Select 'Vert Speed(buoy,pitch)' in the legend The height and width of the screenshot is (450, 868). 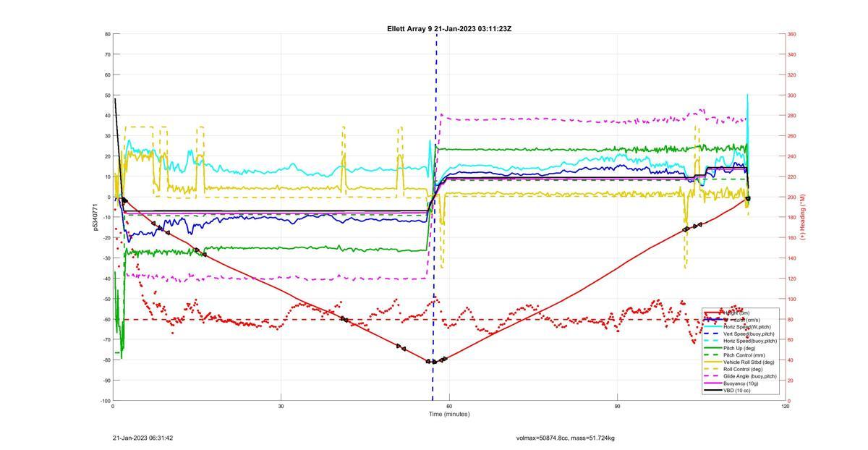point(749,334)
